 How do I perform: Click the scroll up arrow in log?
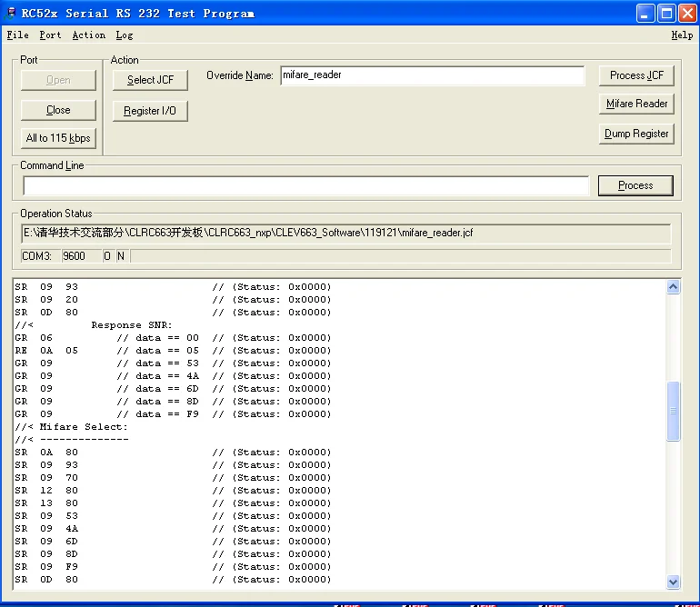(674, 286)
